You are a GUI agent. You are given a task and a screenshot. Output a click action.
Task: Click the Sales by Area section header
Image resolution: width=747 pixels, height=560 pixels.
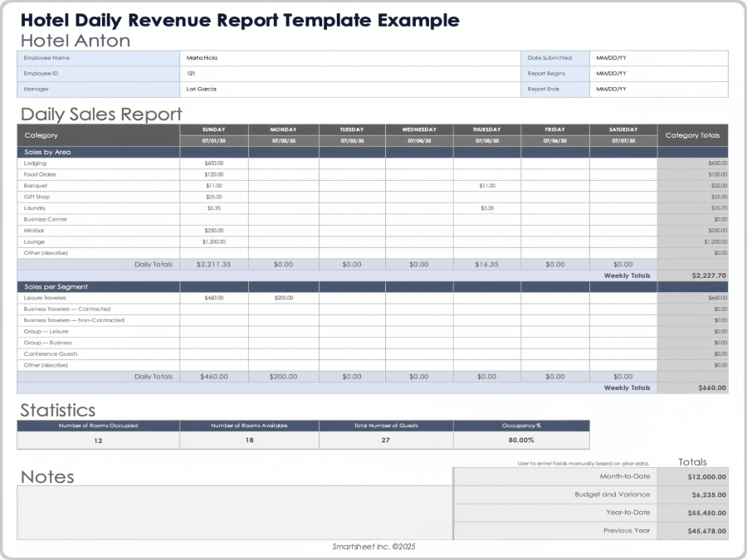100,152
